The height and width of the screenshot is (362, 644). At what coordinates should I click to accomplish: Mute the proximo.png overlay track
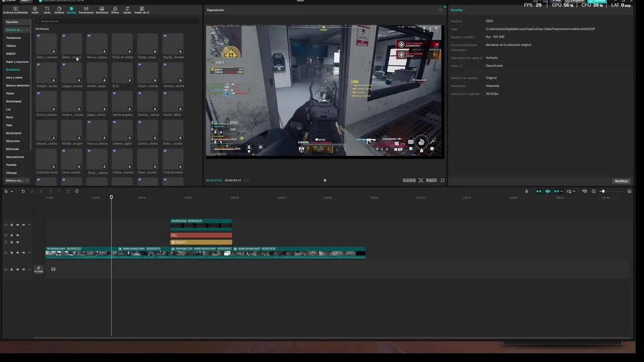tap(23, 225)
